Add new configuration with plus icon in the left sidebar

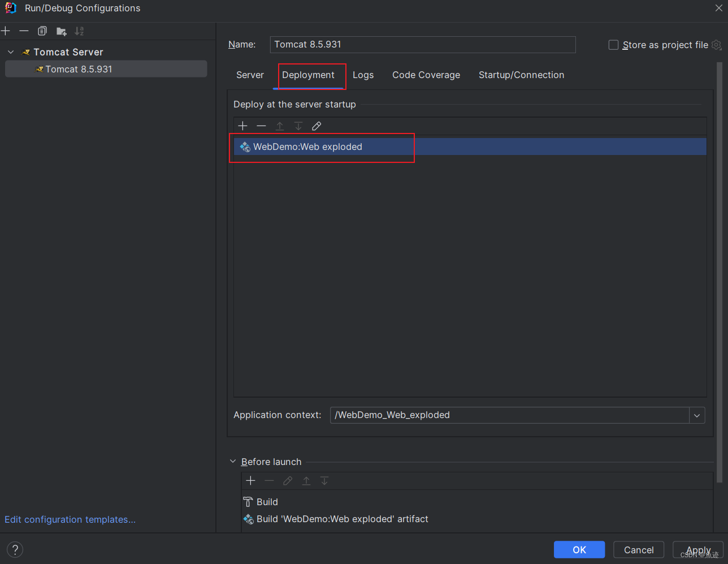tap(6, 31)
